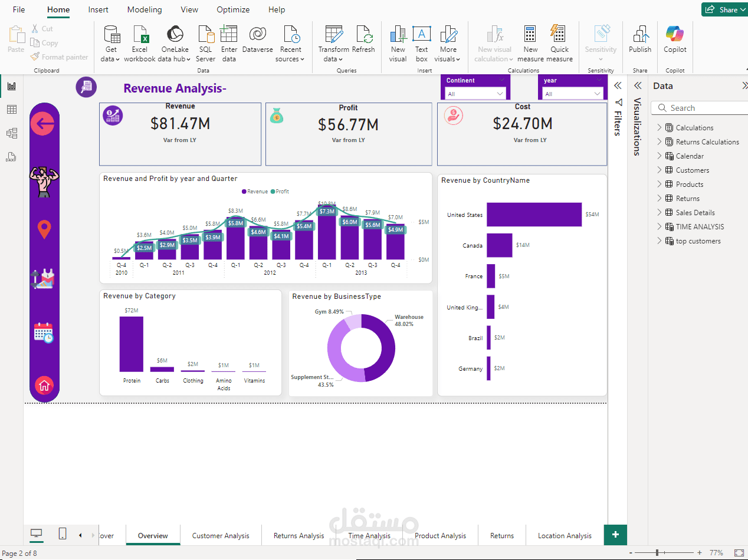
Task: Switch to Report view icon
Action: tap(12, 86)
